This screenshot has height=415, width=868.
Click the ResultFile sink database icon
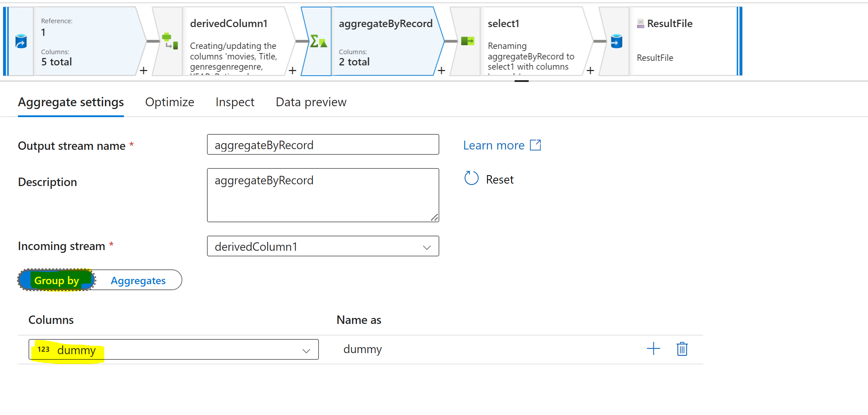[x=616, y=41]
